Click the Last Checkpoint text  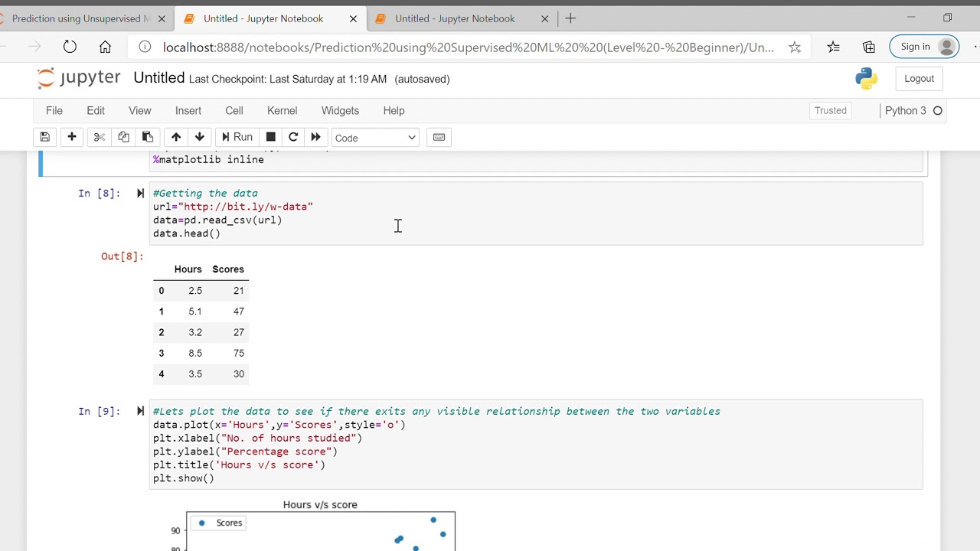pyautogui.click(x=288, y=79)
